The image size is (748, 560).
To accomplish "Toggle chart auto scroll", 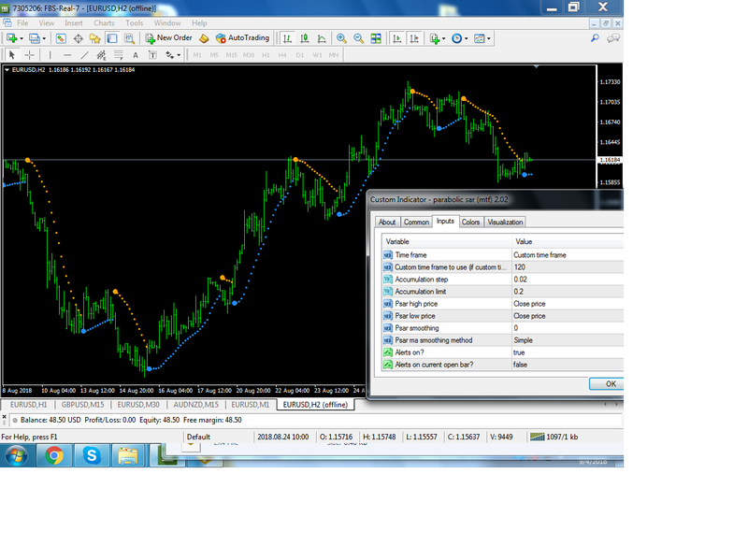I will pyautogui.click(x=396, y=38).
